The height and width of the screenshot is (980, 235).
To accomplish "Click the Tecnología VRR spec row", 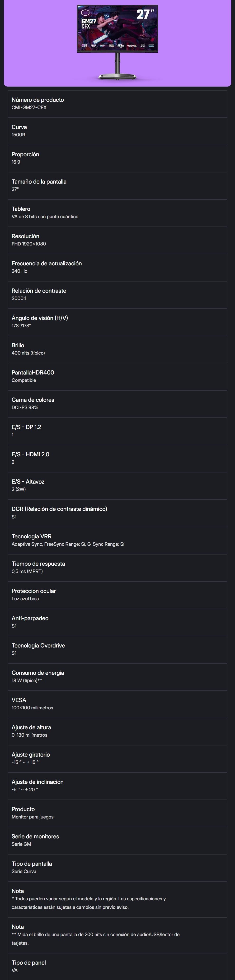I will (117, 540).
